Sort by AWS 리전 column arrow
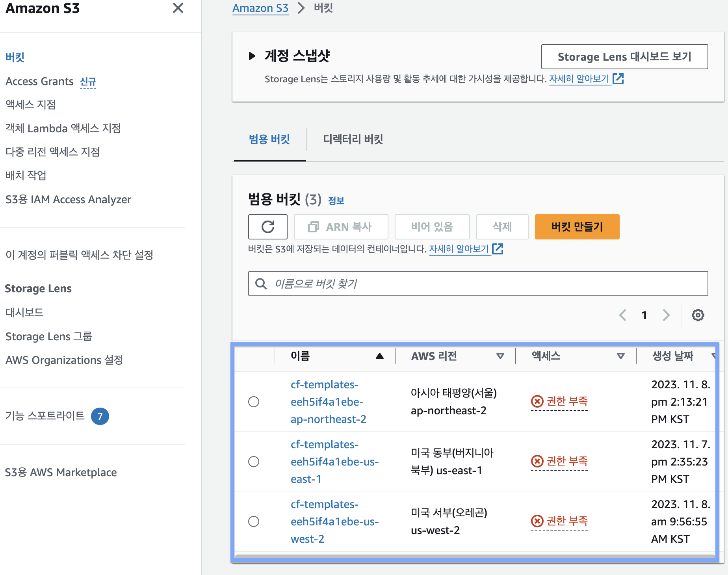 [500, 356]
